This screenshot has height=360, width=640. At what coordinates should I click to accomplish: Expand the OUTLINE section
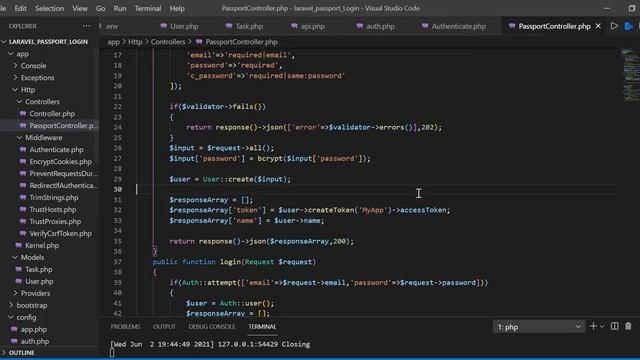click(21, 353)
